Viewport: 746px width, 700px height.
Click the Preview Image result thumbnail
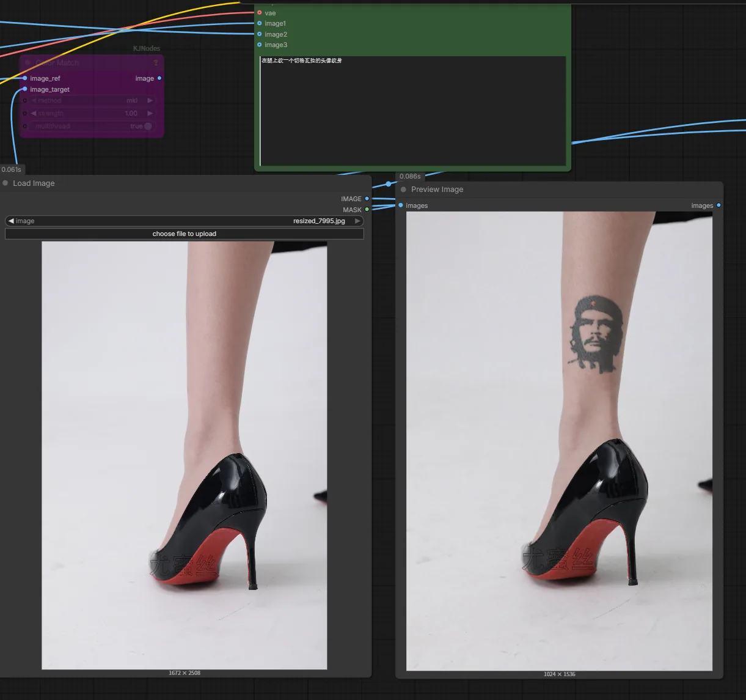point(559,441)
